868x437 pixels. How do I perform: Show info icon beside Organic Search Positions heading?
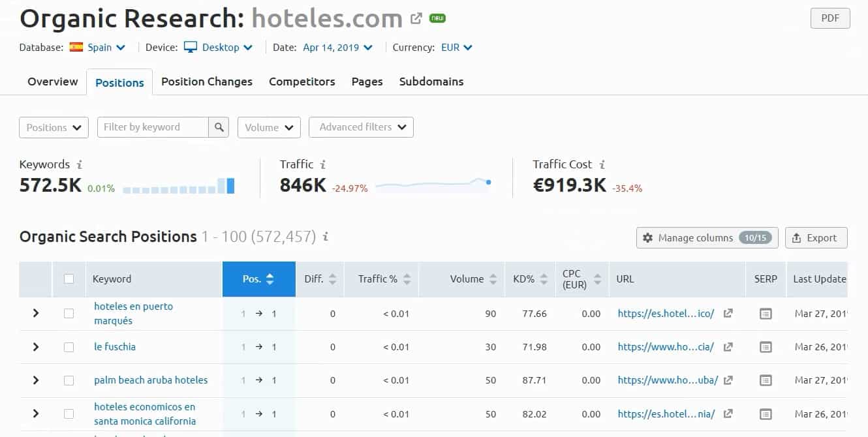pyautogui.click(x=326, y=237)
